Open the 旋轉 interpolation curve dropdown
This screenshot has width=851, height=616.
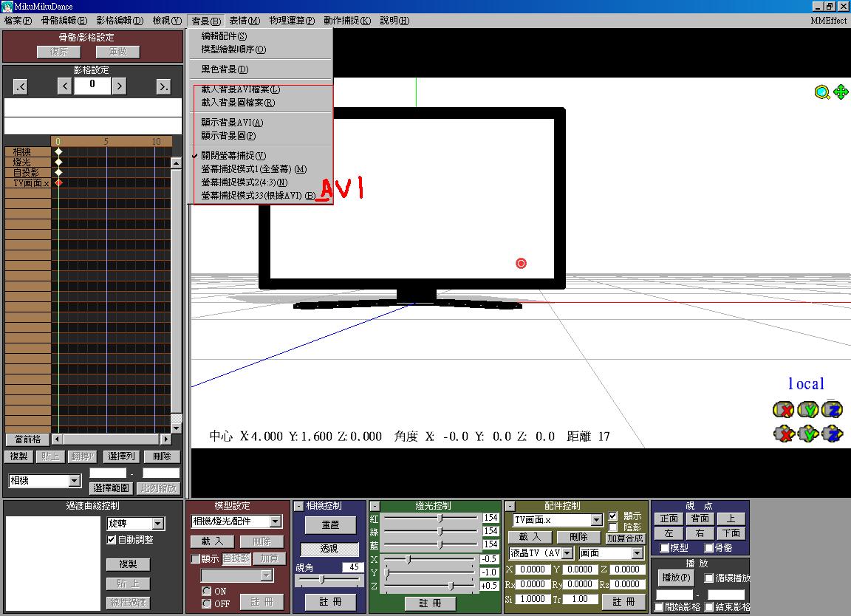pyautogui.click(x=158, y=524)
